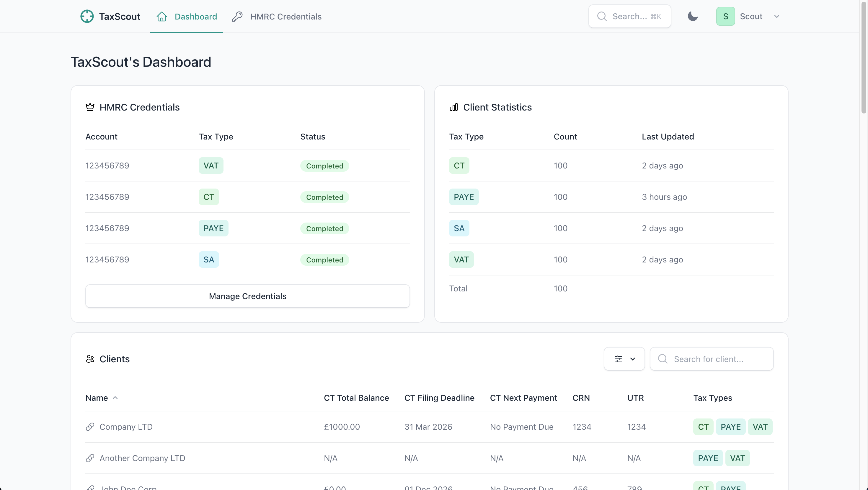
Task: Click 31 Mar 2026 filing deadline
Action: click(428, 426)
